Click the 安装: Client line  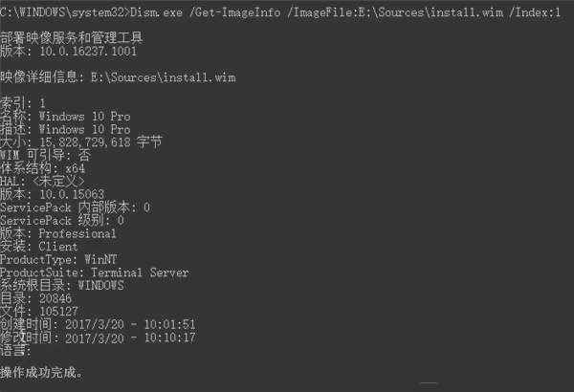coord(39,247)
